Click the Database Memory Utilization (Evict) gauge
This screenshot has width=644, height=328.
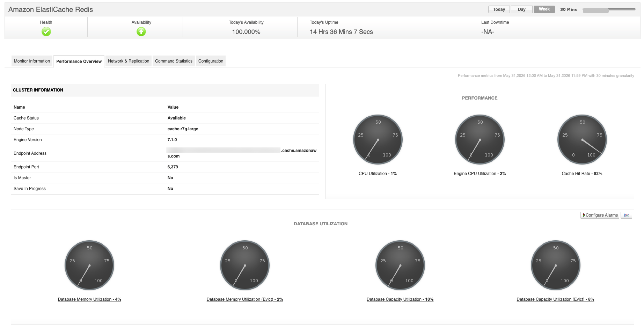point(245,265)
